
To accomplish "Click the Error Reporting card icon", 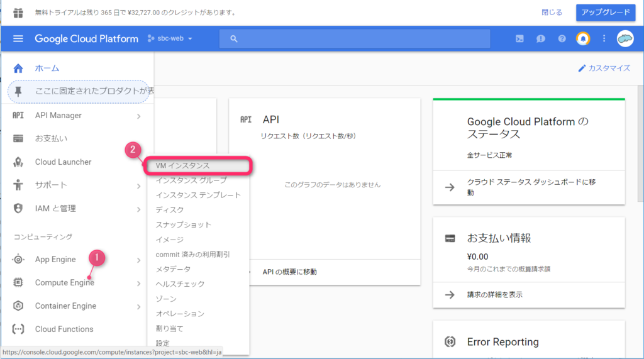I will (450, 342).
